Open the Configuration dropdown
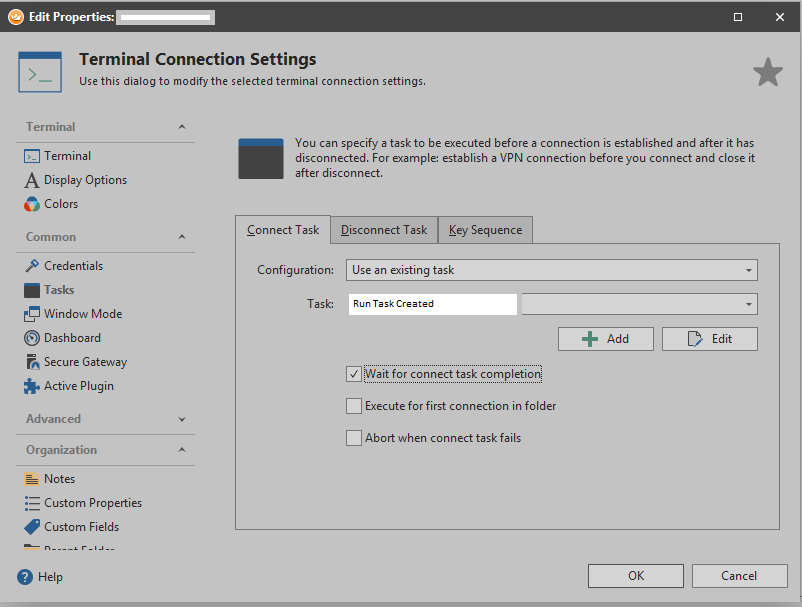 pos(552,270)
